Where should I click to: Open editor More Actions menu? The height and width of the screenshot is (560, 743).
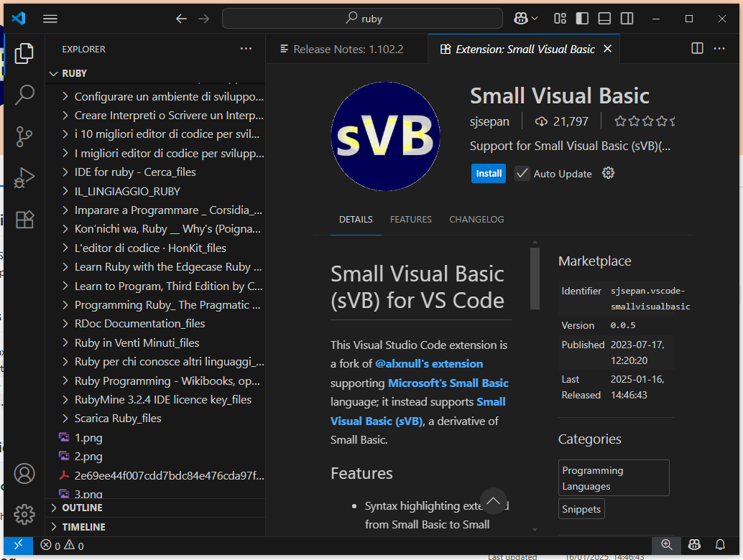coord(719,49)
